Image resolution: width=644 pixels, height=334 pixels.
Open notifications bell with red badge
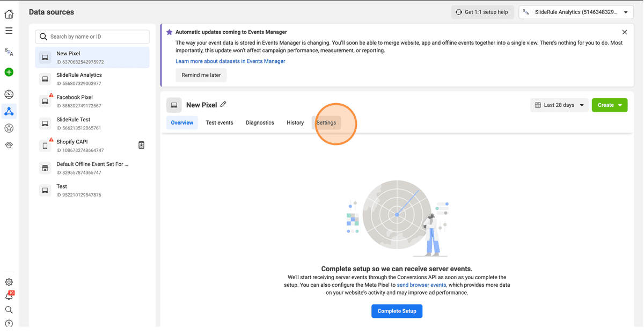9,296
